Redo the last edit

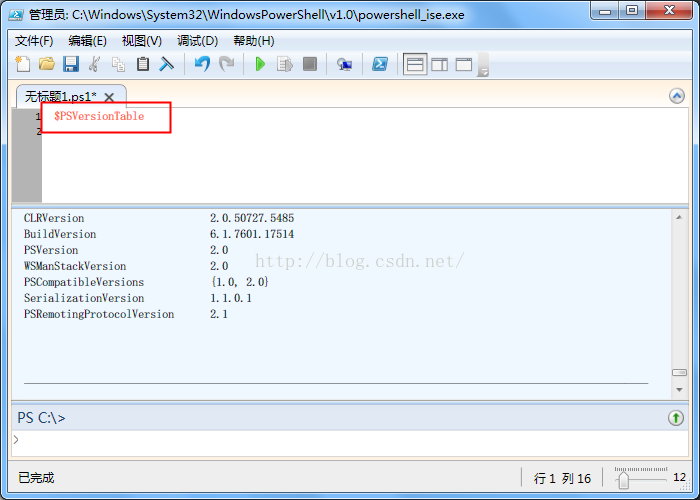pos(226,64)
